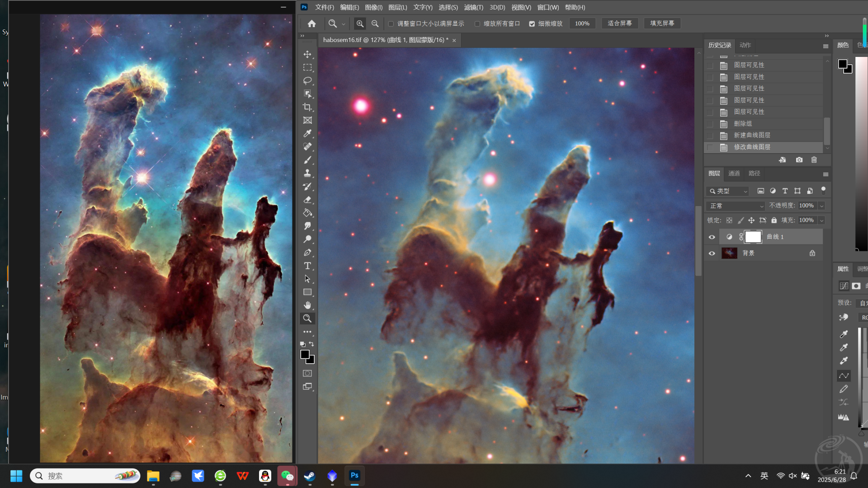868x488 pixels.
Task: Open Layers panel menu icon
Action: (x=826, y=174)
